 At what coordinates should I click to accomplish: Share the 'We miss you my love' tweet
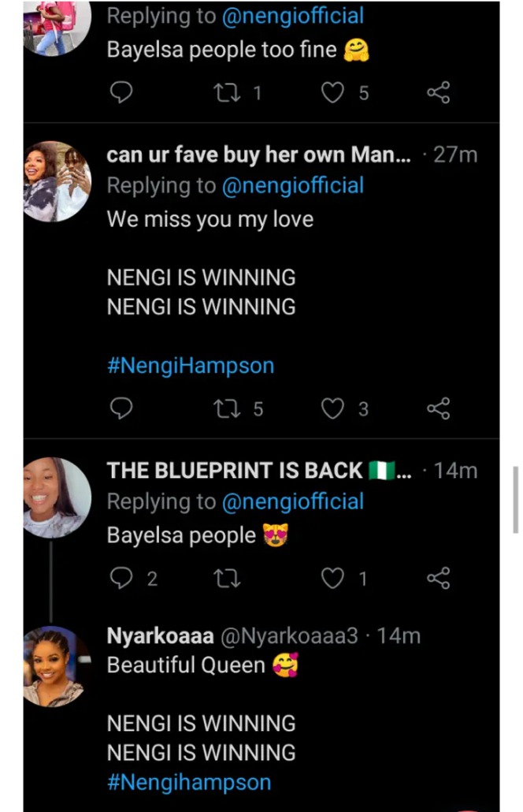pyautogui.click(x=438, y=408)
